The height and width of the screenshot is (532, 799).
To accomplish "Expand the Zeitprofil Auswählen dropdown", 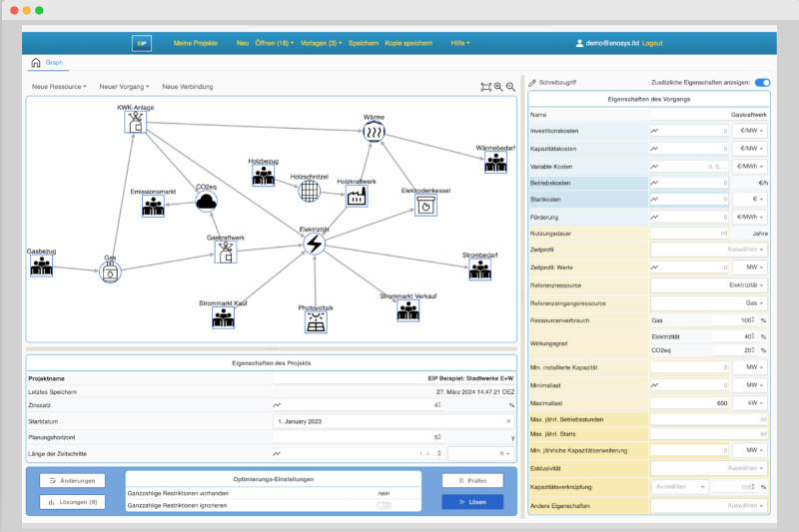I will coord(709,250).
